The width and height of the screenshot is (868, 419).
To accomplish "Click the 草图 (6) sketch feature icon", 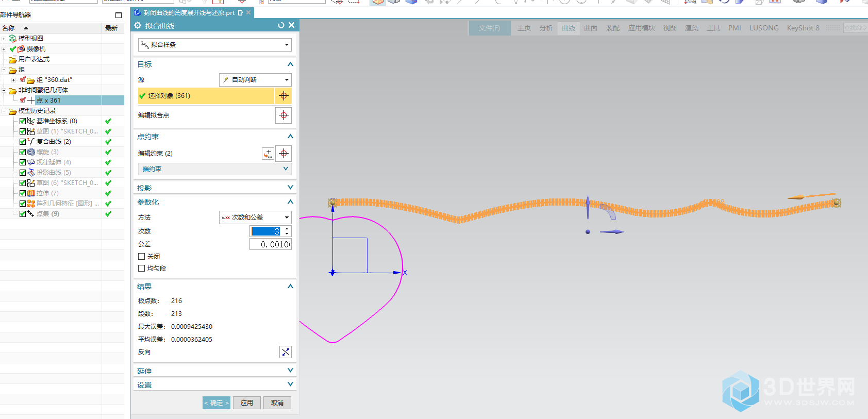I will click(x=31, y=183).
